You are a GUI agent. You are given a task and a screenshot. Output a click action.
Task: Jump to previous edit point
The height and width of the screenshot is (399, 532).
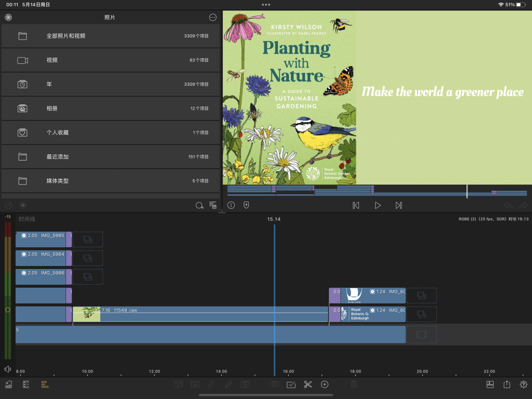356,205
